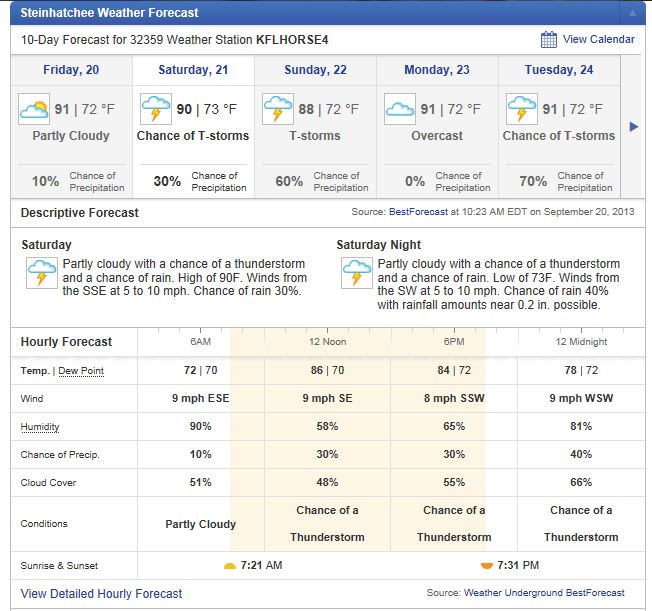The width and height of the screenshot is (652, 611).
Task: Collapse the Steinhatchee Weather Forecast panel
Action: (631, 13)
